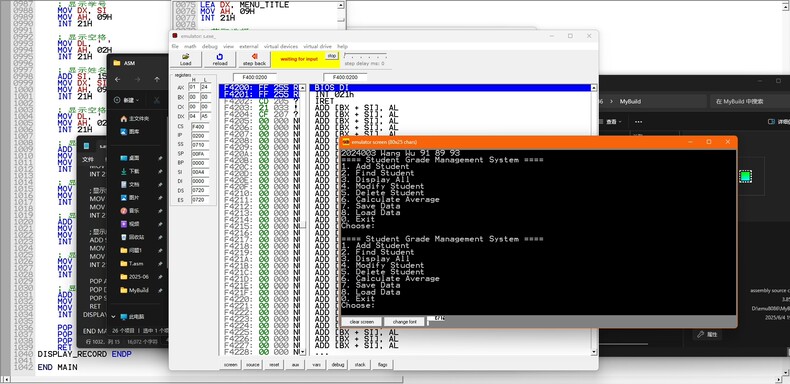The image size is (790, 384).
Task: Click the up arrow in ASM explorer
Action: [157, 80]
